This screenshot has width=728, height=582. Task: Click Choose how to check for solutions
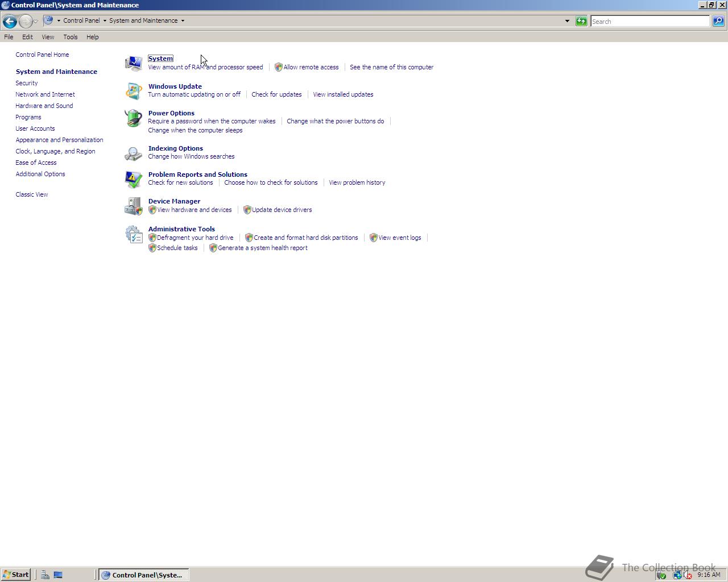(271, 182)
